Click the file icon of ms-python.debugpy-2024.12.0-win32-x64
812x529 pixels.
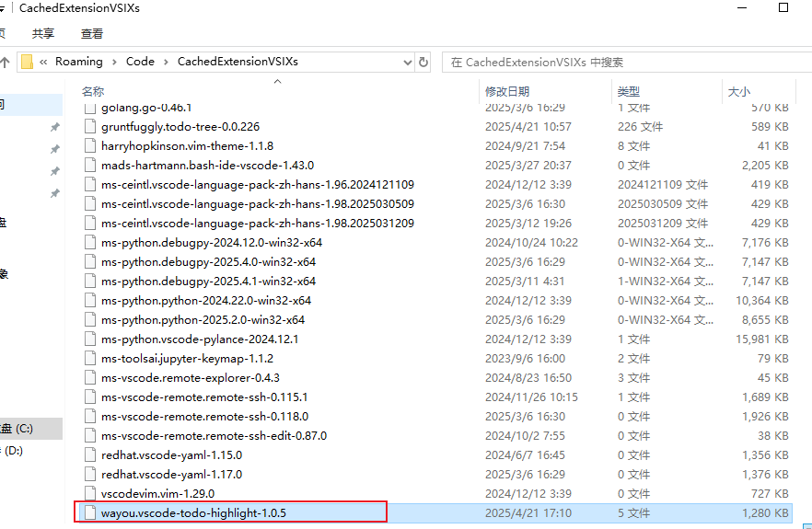(x=90, y=243)
